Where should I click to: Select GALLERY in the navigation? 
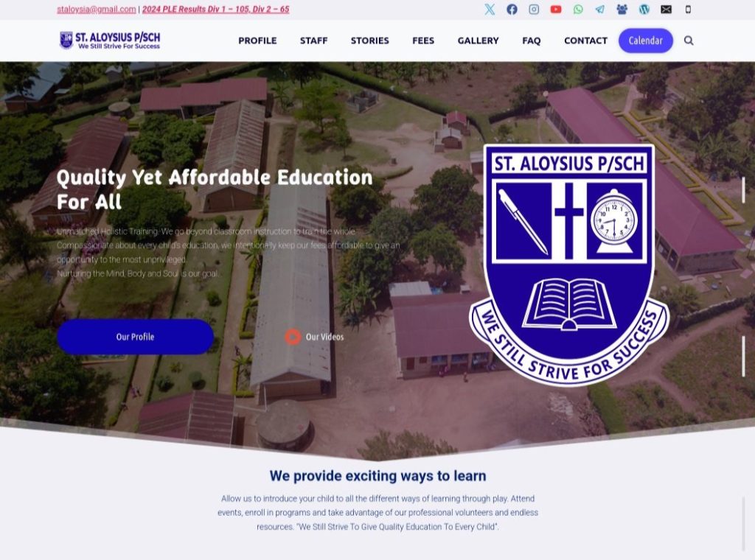pos(478,41)
